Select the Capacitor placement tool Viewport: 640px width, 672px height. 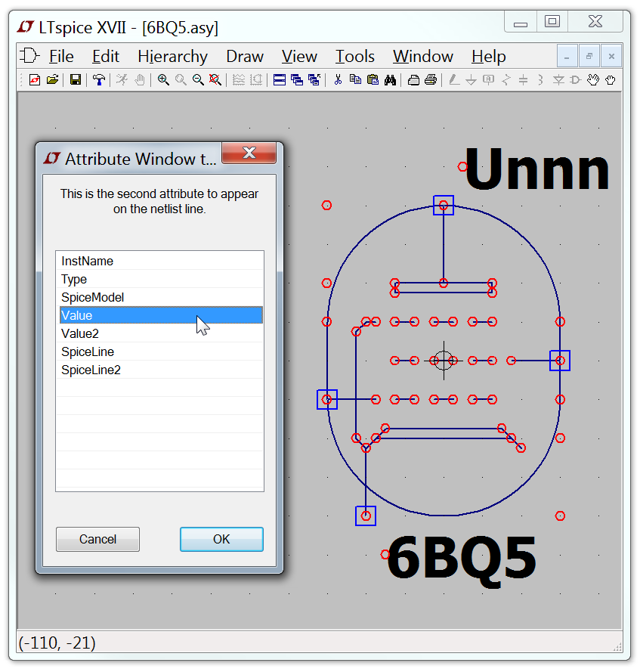[x=523, y=79]
